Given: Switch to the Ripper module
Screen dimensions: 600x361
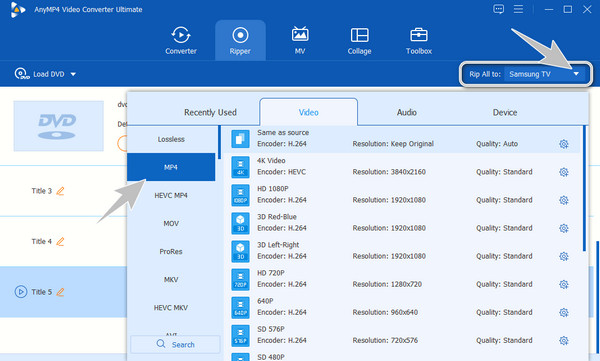Looking at the screenshot, I should coord(240,40).
